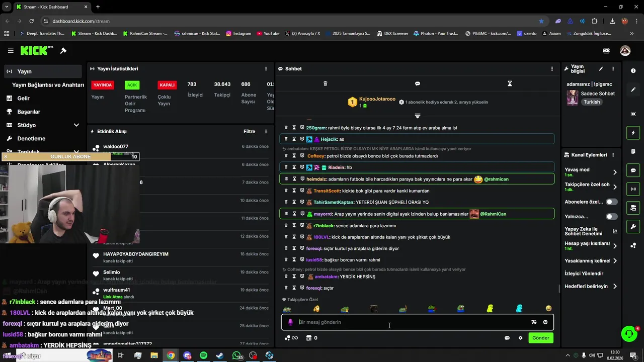Click the broadcast signal icon in the right sidebar

[633, 189]
